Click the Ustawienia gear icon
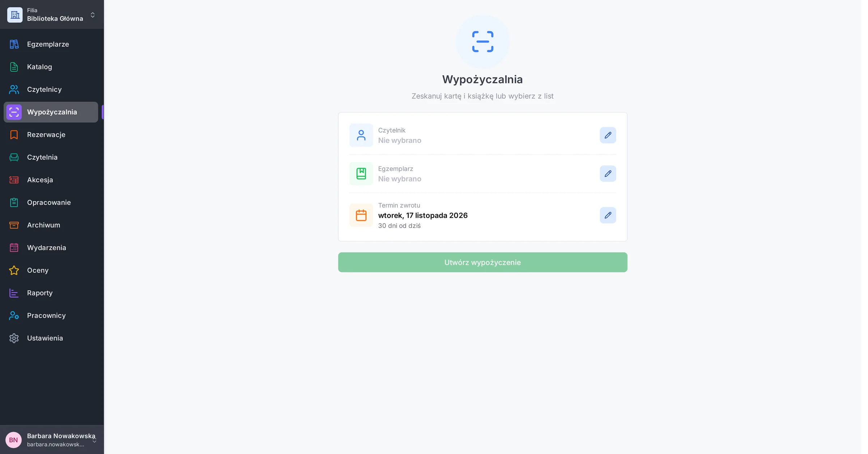868x454 pixels. [14, 338]
